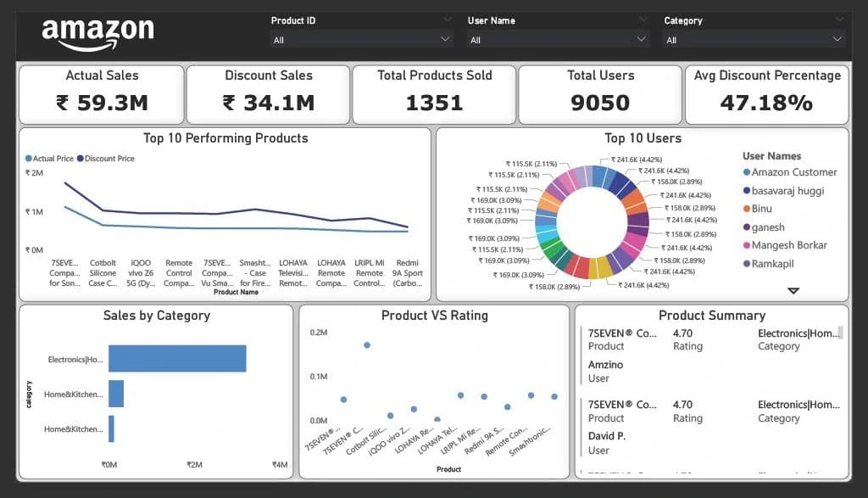Viewport: 868px width, 498px height.
Task: Click the Actual Sales ₹ 59.3M card
Action: coord(102,95)
